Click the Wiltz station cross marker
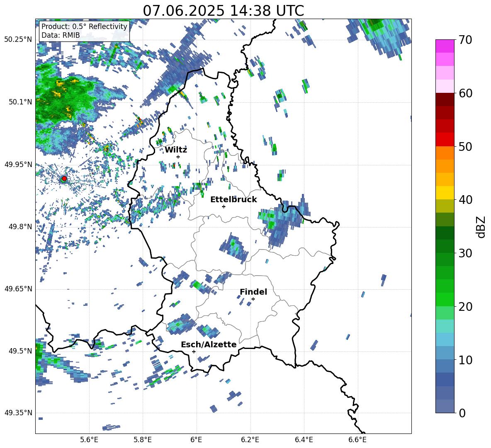Viewport: 491px width, 448px height. coord(178,157)
